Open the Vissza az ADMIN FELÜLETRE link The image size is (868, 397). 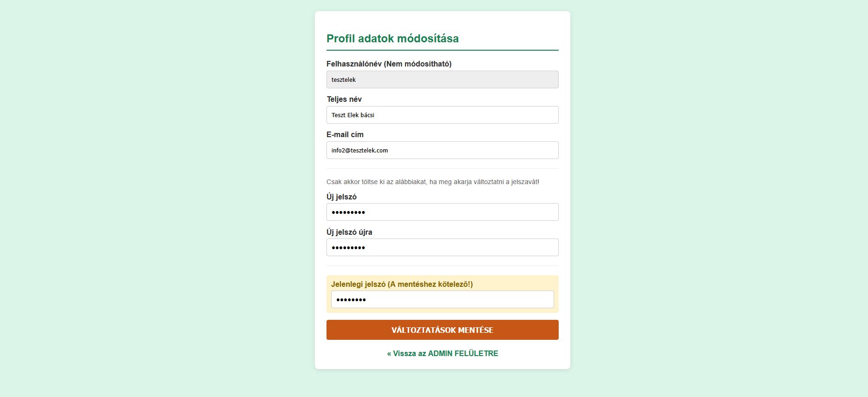point(442,353)
